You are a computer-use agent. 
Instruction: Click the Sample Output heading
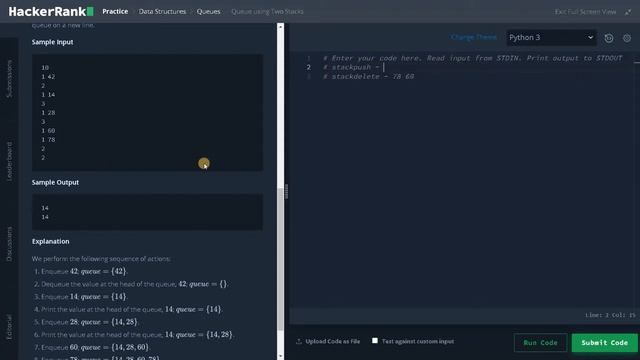pos(56,182)
